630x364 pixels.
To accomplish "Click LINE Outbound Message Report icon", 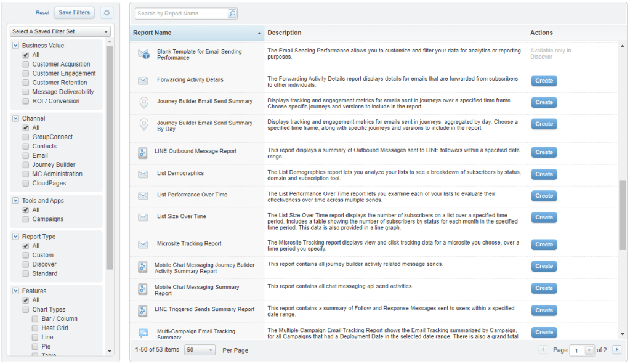I will (x=142, y=152).
